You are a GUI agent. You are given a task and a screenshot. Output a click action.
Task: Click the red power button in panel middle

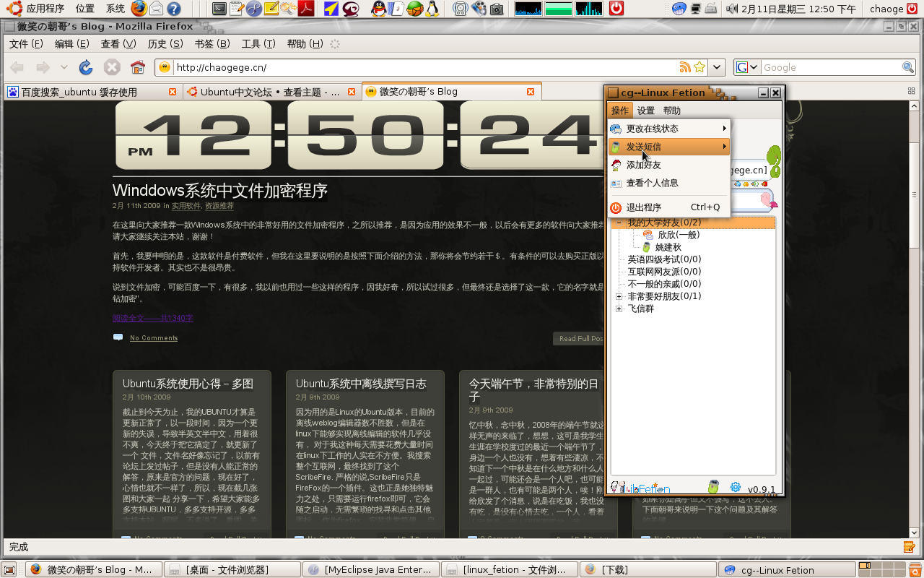coord(616,9)
